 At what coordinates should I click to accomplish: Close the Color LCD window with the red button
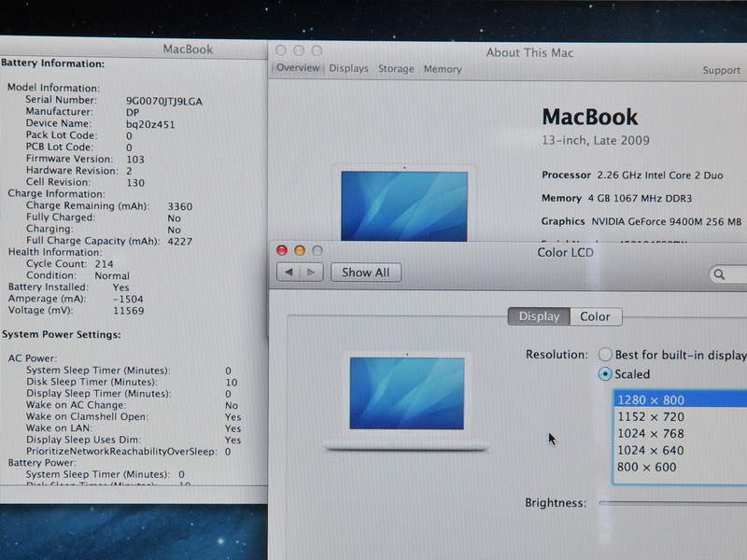click(x=282, y=250)
